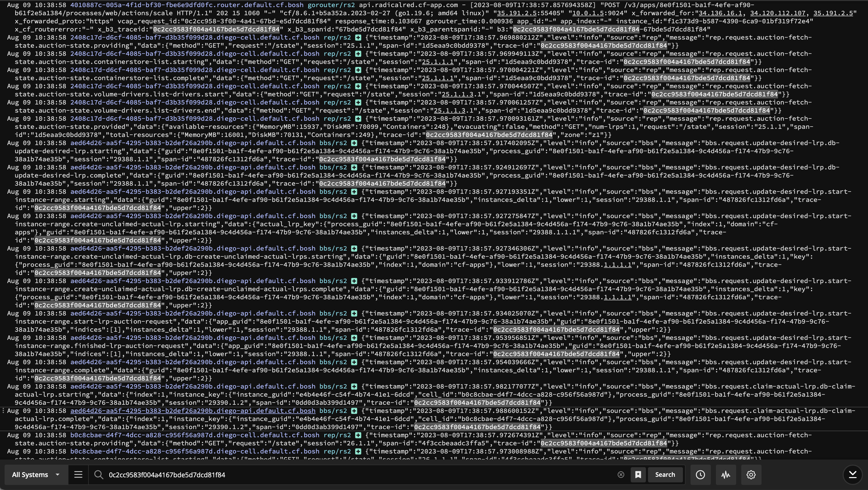868x490 pixels.
Task: Clear the search query with X icon
Action: tap(621, 475)
